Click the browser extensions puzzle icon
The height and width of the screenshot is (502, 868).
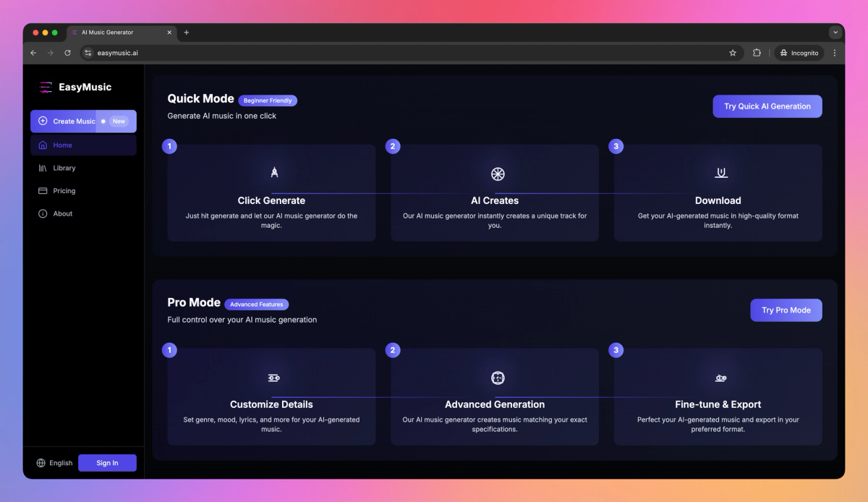(x=756, y=52)
